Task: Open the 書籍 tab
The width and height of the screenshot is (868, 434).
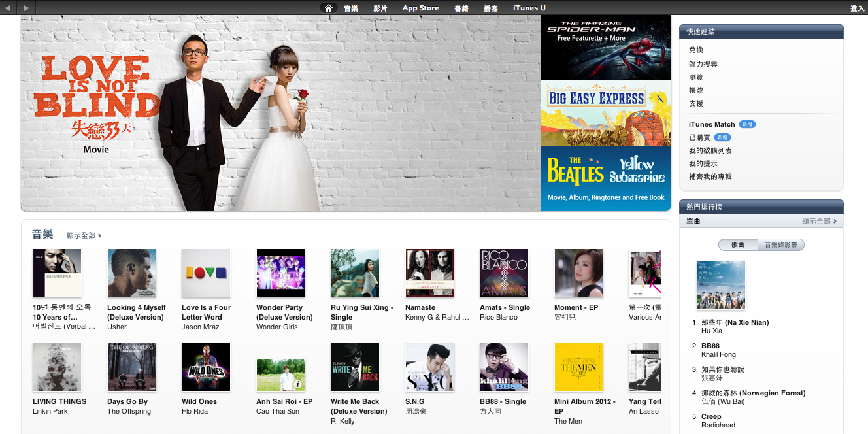Action: [461, 8]
